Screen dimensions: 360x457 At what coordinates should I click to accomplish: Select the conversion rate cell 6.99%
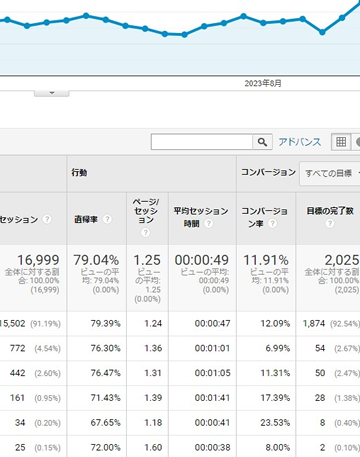(278, 348)
